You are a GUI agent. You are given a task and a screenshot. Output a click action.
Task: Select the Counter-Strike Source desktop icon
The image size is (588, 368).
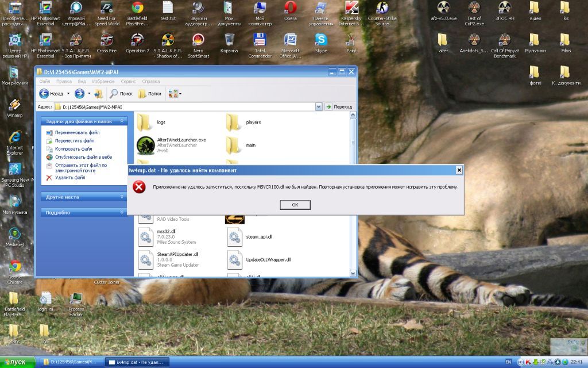[x=382, y=13]
